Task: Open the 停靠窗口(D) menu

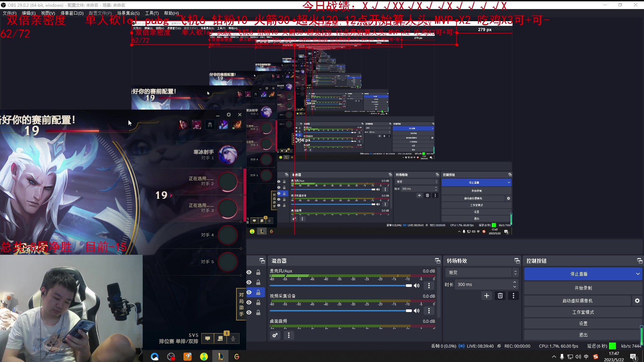Action: coord(72,13)
